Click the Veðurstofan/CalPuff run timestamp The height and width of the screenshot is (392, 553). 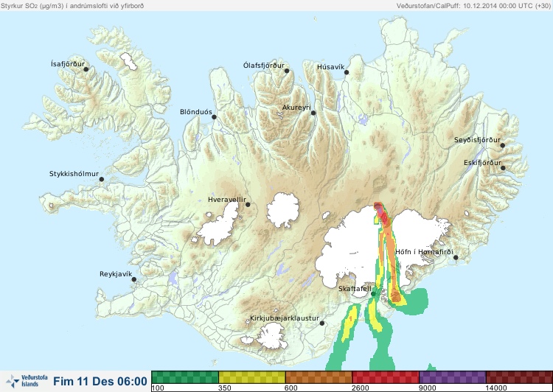[x=473, y=6]
